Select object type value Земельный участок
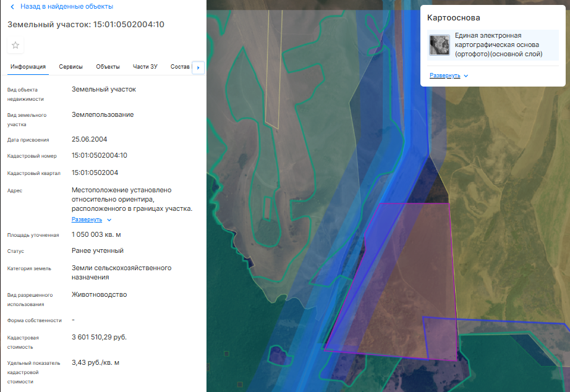This screenshot has width=570, height=392. [x=104, y=89]
